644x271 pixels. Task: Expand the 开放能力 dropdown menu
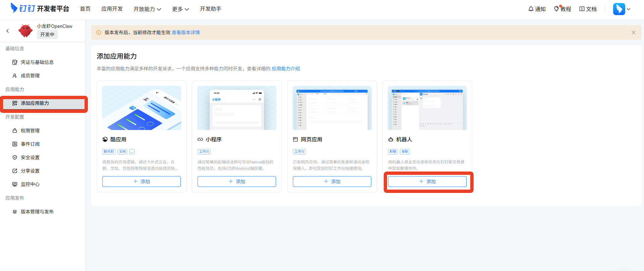pos(147,9)
